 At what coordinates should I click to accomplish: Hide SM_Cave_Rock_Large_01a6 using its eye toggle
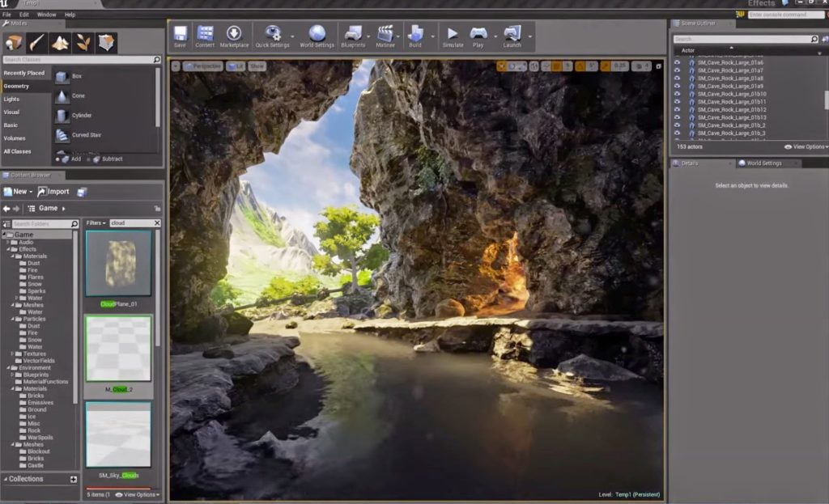[677, 64]
